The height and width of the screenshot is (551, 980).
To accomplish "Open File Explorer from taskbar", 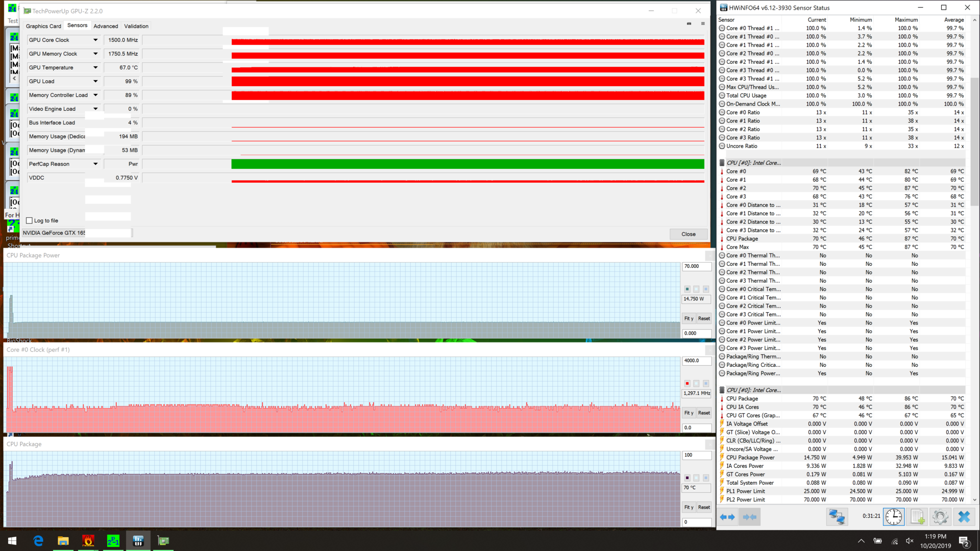I will coord(63,541).
